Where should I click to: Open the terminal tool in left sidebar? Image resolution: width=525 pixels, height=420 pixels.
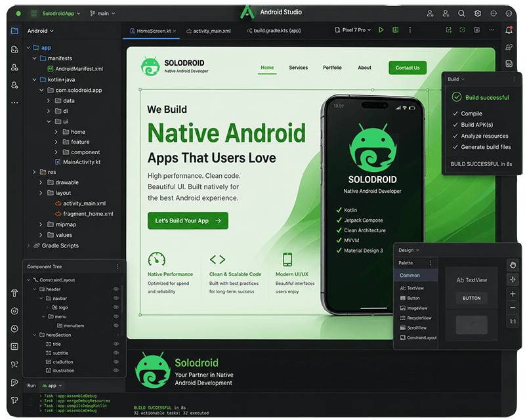pos(14,346)
